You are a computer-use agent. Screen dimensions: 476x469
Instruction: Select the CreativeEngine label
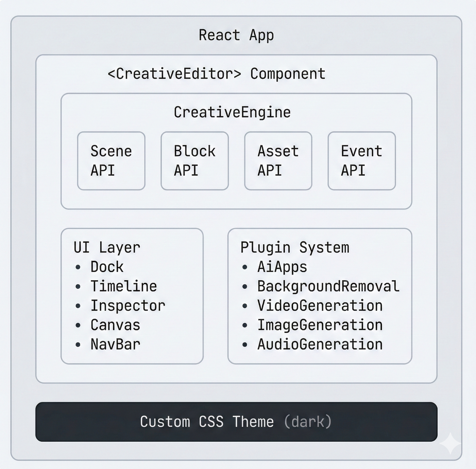(232, 113)
